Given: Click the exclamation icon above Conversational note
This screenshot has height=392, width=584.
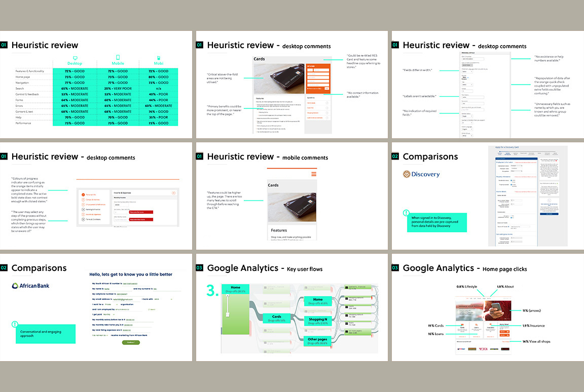Looking at the screenshot, I should 15,324.
